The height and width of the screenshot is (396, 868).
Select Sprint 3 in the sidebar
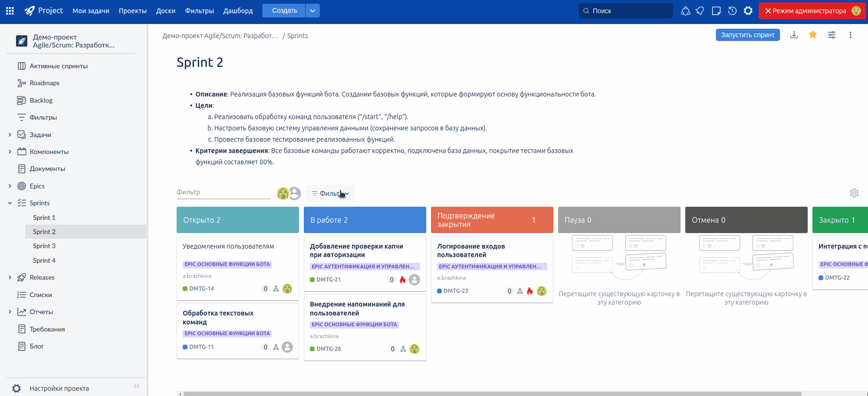click(44, 246)
